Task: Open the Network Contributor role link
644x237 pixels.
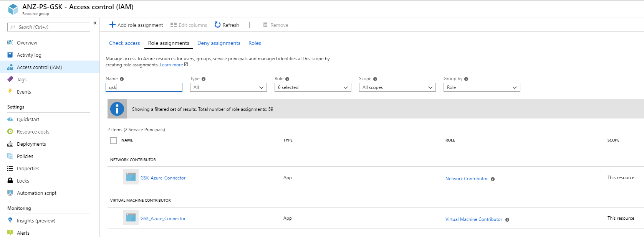Action: (467, 179)
